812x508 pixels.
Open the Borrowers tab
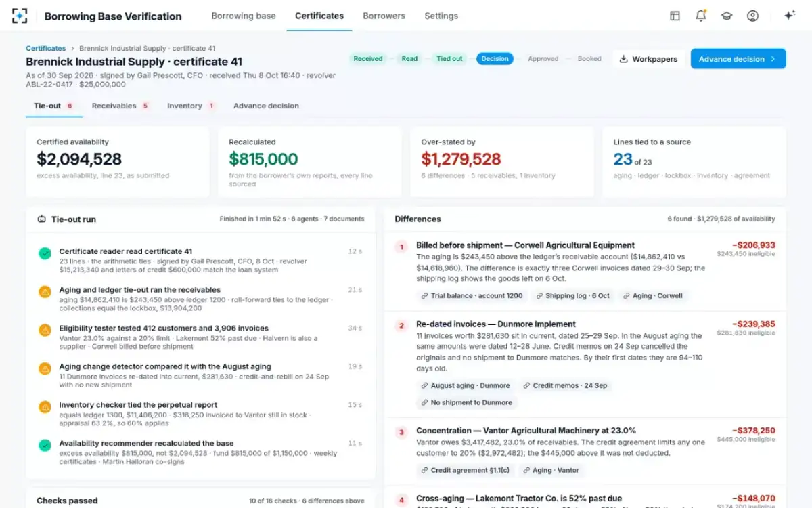point(384,16)
